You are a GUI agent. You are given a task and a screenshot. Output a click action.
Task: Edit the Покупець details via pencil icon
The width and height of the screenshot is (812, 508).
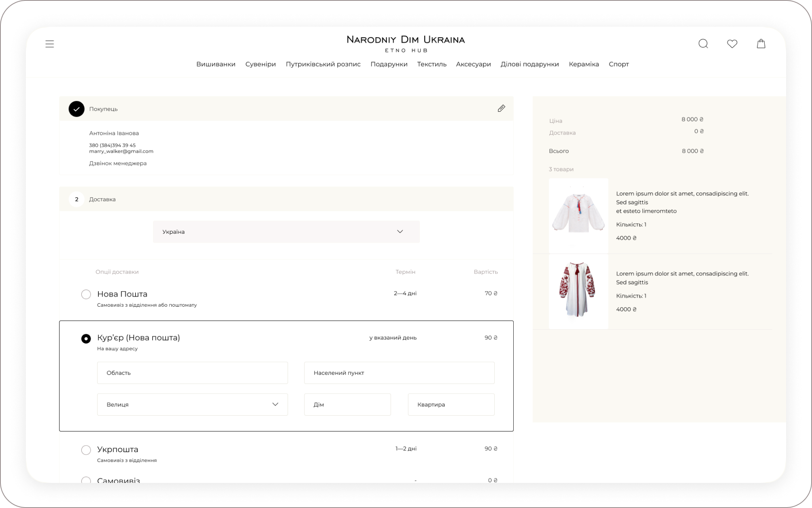pos(501,108)
